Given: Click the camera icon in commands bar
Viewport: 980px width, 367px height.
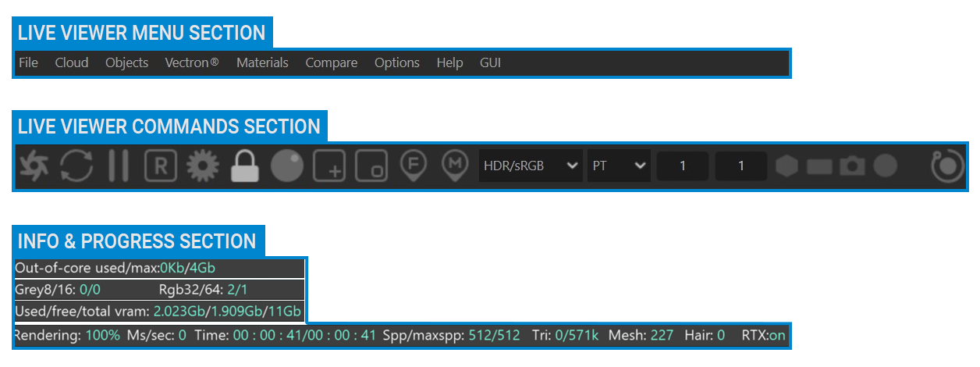Looking at the screenshot, I should (x=852, y=166).
